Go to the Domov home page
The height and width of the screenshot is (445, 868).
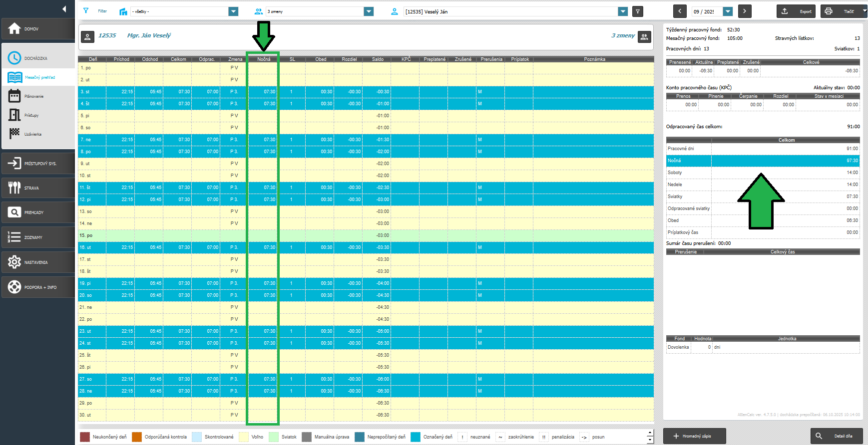pos(37,29)
